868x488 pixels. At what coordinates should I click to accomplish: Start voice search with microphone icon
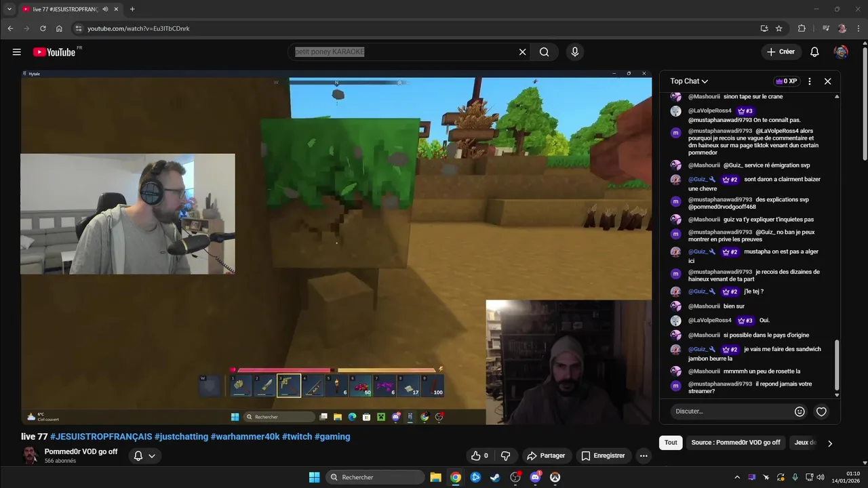pyautogui.click(x=575, y=52)
